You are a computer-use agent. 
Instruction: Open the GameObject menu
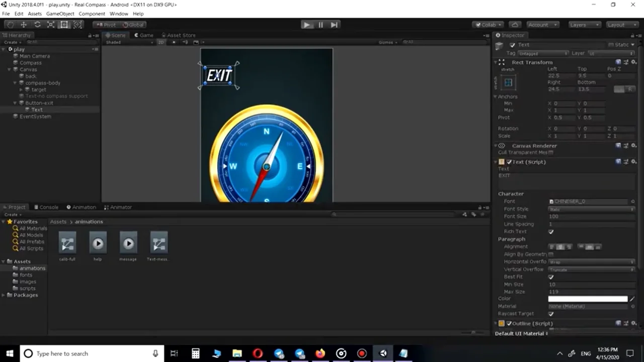point(60,14)
